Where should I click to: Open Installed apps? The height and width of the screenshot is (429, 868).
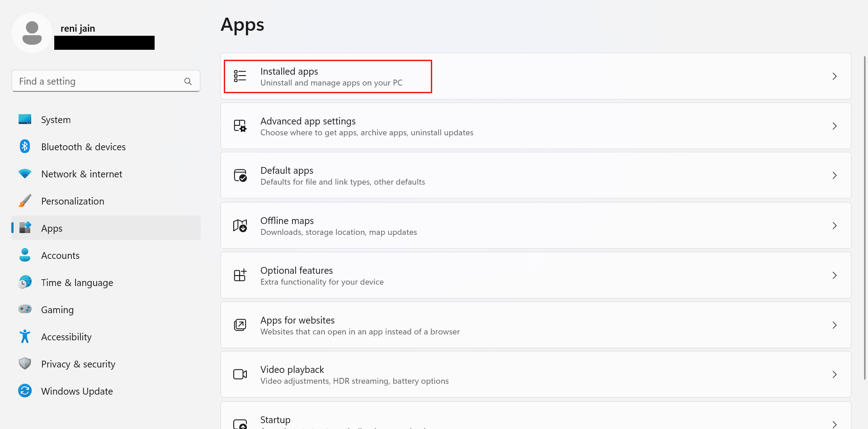[536, 76]
